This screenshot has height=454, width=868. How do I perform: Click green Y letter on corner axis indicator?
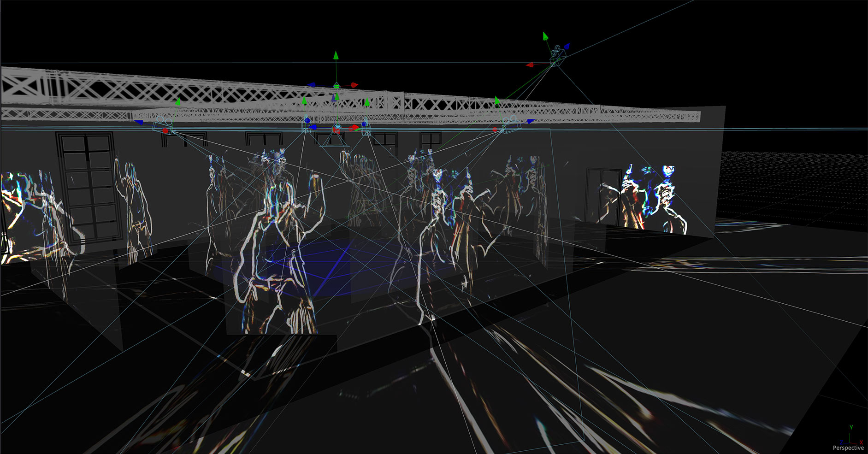tap(851, 428)
